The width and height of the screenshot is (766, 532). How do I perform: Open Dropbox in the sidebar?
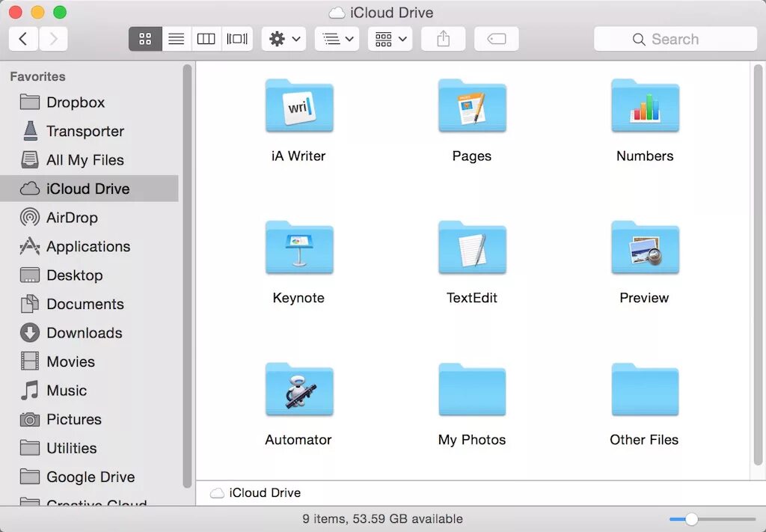90,102
